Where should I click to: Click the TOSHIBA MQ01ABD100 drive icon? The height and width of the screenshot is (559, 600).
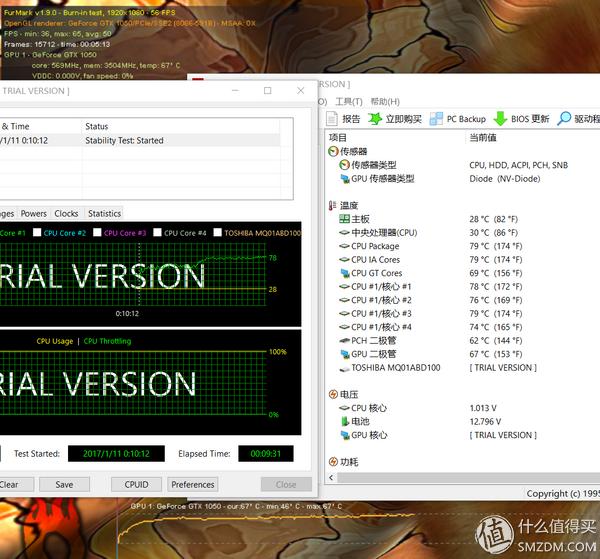point(344,368)
